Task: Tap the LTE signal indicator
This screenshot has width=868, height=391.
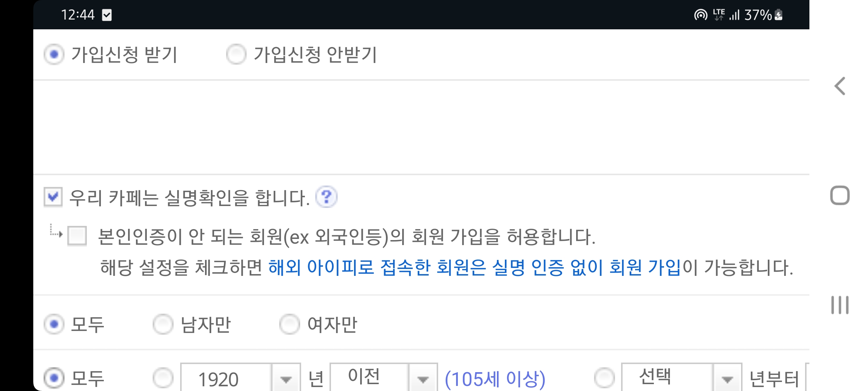Action: (x=719, y=15)
